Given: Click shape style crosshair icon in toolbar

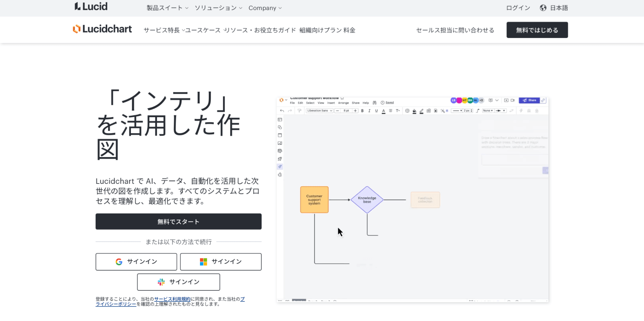Looking at the screenshot, I should point(407,111).
